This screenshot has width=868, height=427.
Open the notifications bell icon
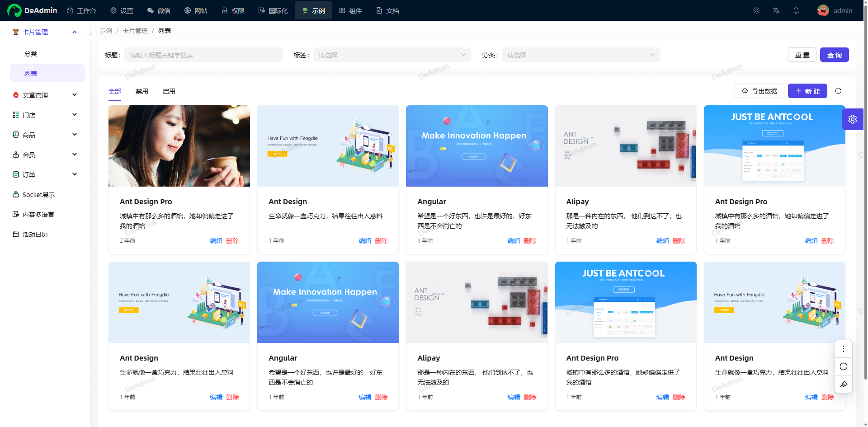tap(796, 10)
